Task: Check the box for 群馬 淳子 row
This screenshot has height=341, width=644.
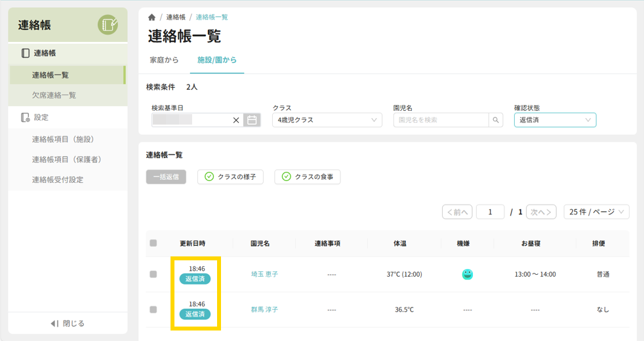Action: pyautogui.click(x=153, y=310)
